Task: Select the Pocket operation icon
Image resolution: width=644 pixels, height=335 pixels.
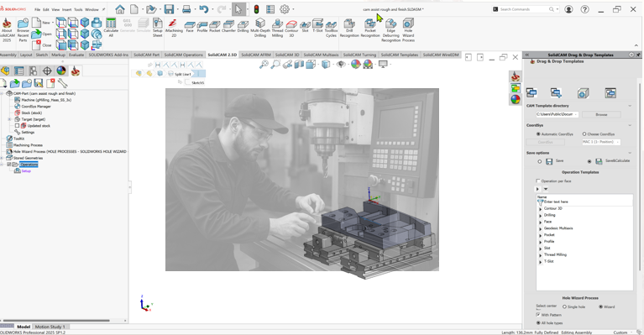Action: 215,27
